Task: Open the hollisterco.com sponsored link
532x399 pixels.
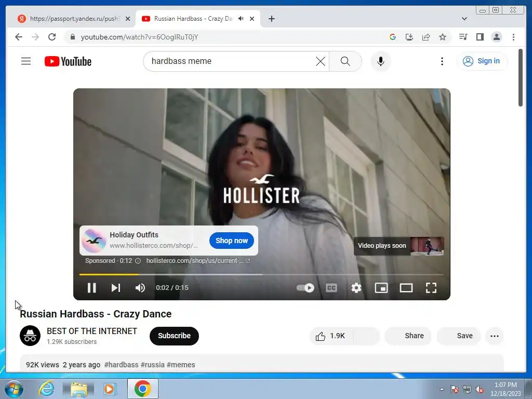Action: click(198, 261)
